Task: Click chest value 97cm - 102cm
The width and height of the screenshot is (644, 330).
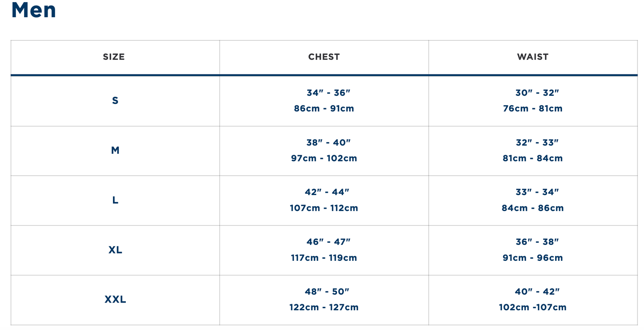Action: tap(324, 158)
